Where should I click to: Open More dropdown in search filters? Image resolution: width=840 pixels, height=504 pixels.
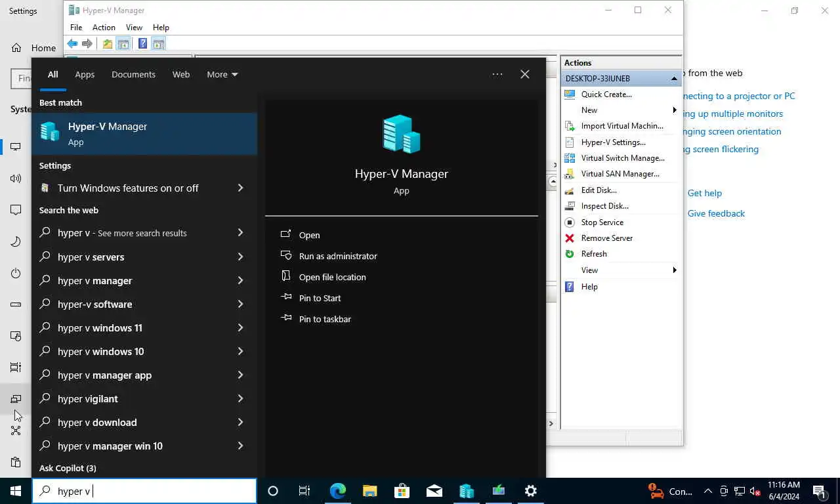coord(222,75)
